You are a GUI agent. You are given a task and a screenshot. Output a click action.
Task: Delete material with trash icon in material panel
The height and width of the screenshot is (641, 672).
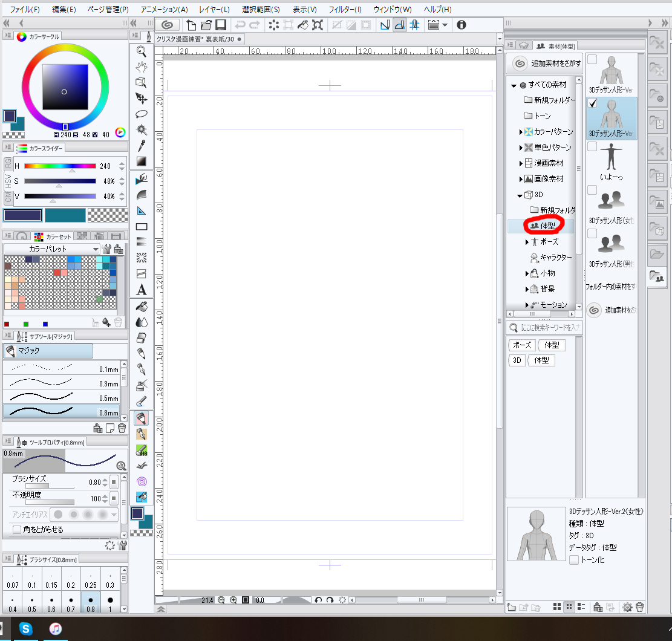640,607
